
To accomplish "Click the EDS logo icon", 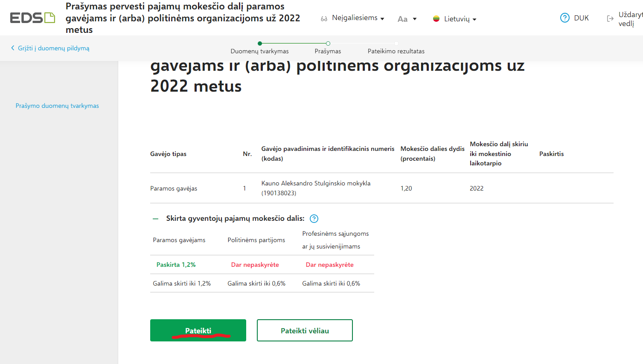I will (x=32, y=18).
